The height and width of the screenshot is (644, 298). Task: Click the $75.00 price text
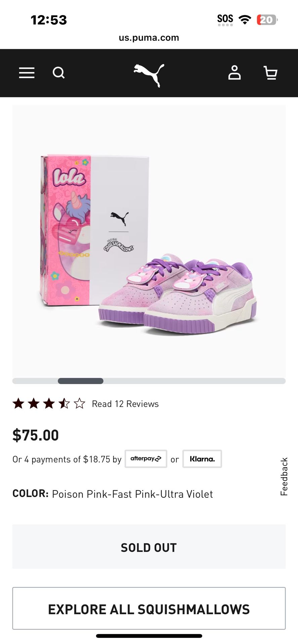[35, 434]
